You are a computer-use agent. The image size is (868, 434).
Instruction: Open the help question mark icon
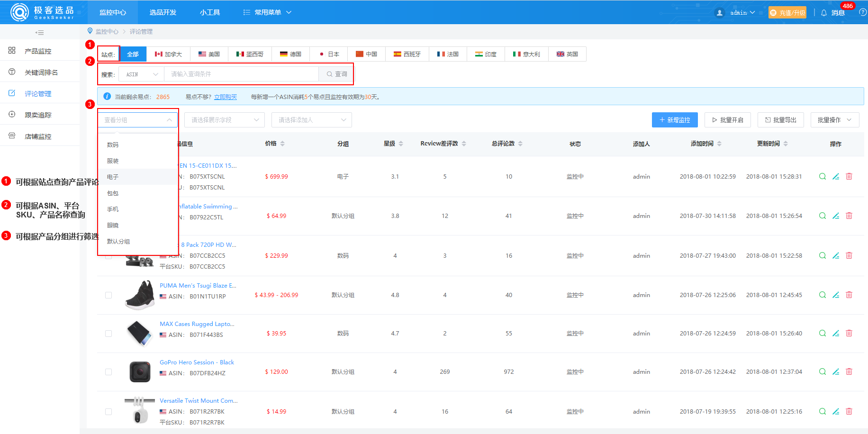pos(863,12)
